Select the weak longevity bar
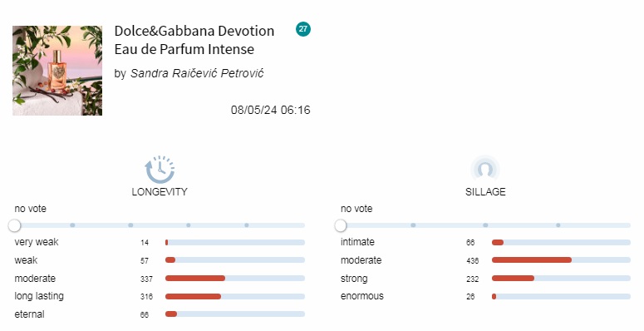This screenshot has height=331, width=644. coord(235,259)
